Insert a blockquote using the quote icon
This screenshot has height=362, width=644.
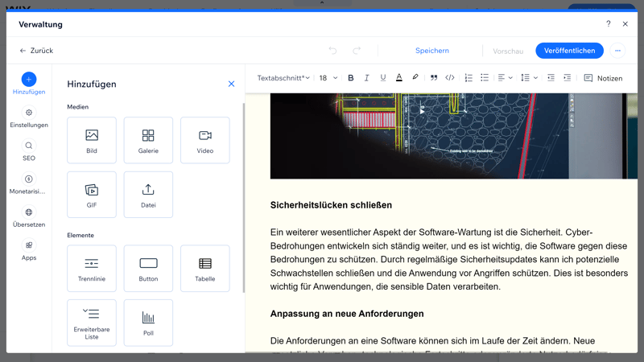(434, 78)
